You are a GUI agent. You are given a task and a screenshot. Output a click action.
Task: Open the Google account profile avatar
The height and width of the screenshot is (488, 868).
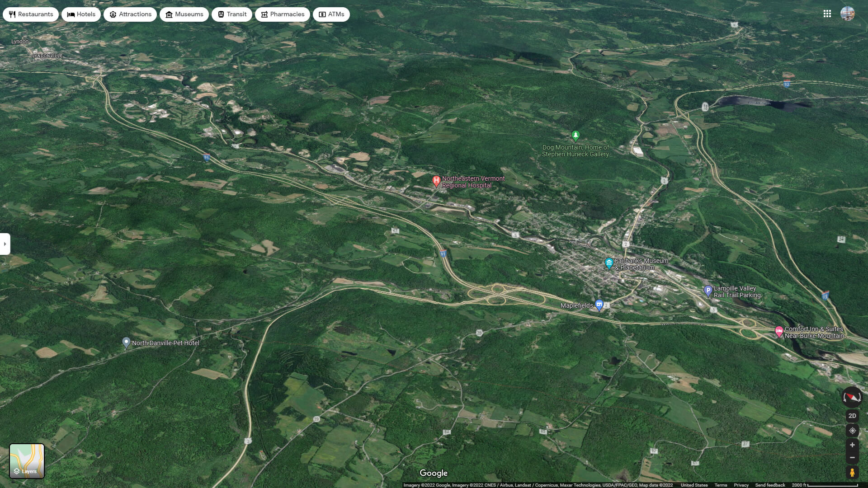click(847, 14)
